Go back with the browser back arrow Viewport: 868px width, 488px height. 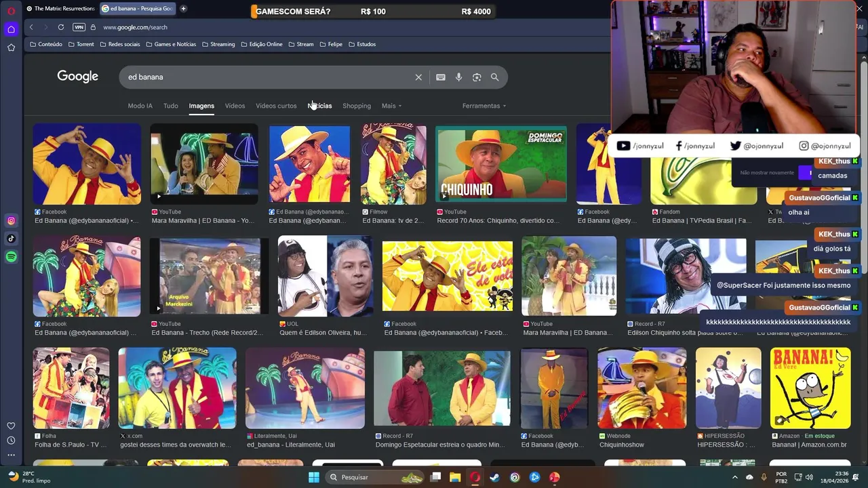tap(31, 27)
